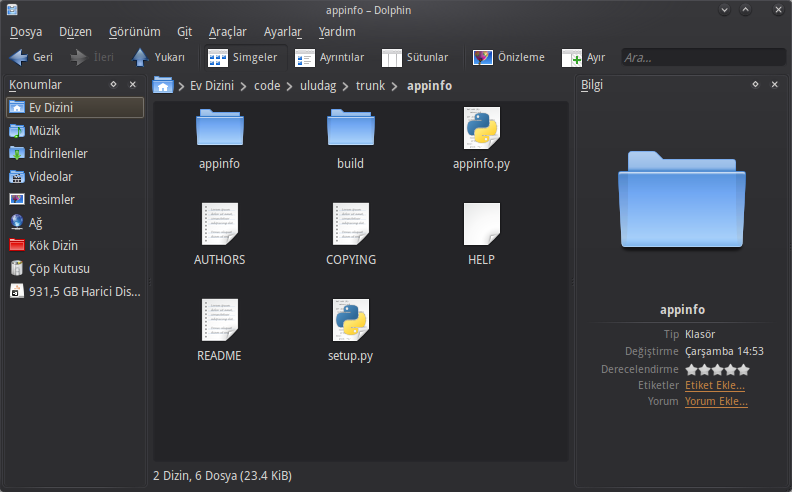Open Çöp Kutusu trash

point(75,269)
